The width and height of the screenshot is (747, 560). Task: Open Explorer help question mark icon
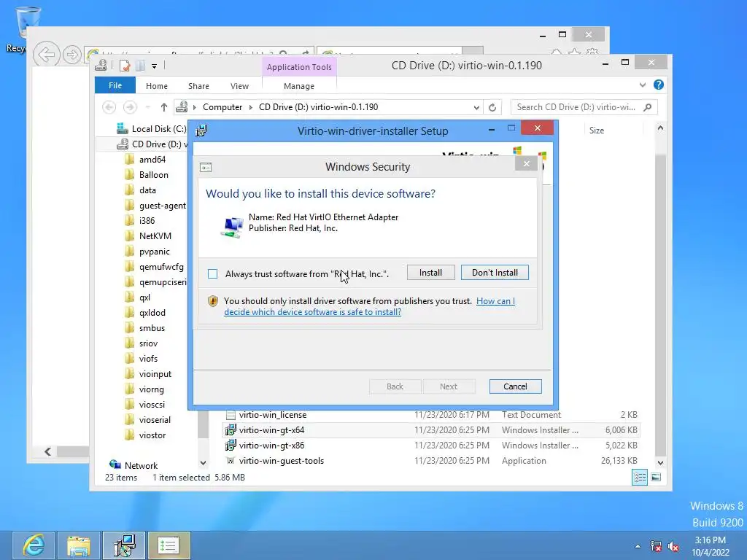[x=659, y=85]
